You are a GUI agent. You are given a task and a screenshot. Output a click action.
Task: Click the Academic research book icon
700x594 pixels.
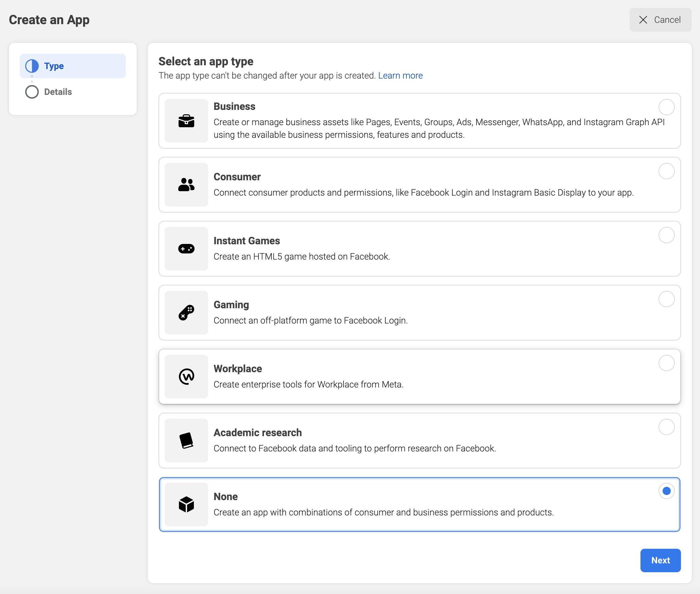(x=186, y=441)
